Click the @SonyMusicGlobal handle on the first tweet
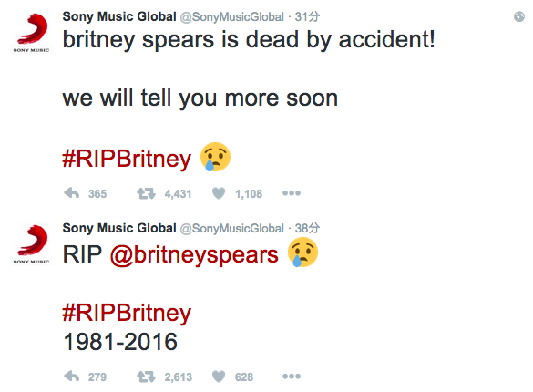Screen dimensions: 533x392 coord(231,17)
